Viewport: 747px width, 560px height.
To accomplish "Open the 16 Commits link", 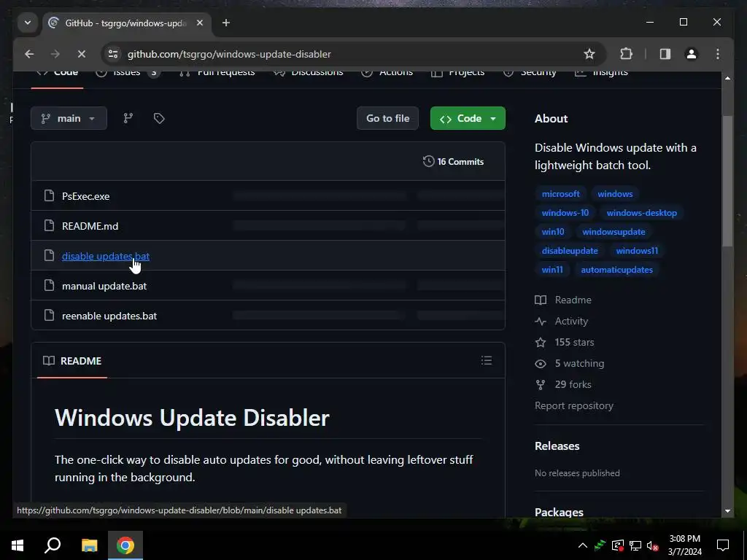I will (x=453, y=161).
